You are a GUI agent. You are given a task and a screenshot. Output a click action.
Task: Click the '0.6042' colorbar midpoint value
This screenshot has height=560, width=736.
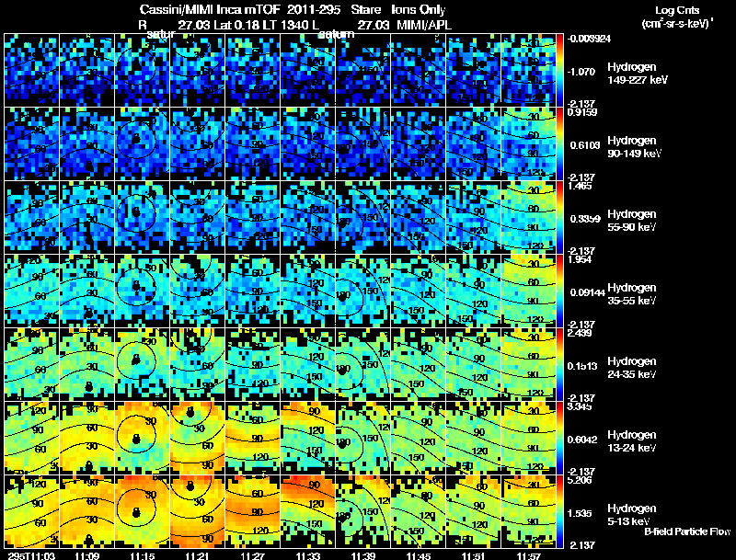582,440
